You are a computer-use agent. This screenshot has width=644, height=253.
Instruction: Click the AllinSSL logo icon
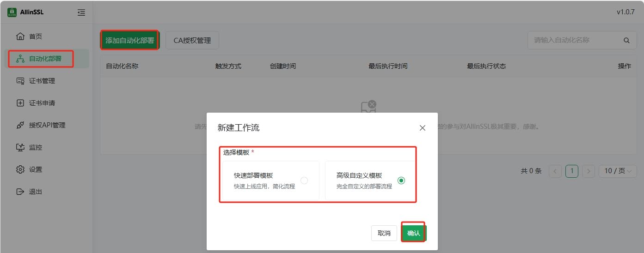pos(12,12)
